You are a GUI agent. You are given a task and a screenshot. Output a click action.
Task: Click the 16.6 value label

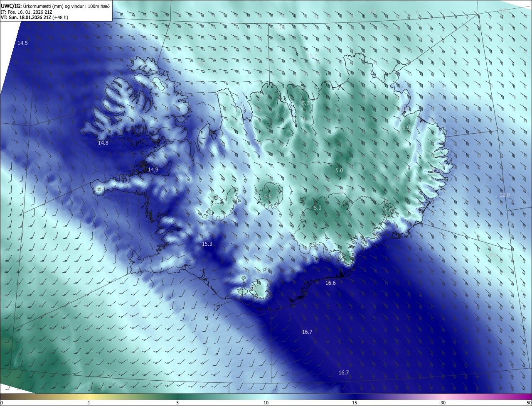pos(330,283)
